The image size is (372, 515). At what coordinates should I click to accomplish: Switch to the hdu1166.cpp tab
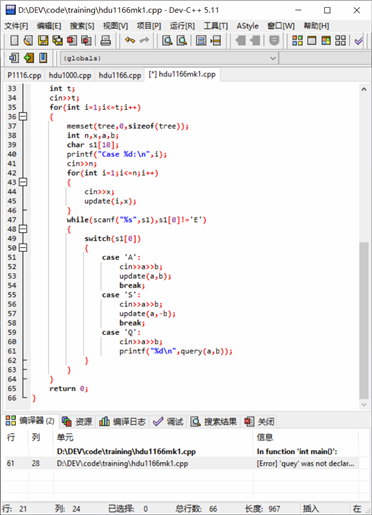pos(120,75)
